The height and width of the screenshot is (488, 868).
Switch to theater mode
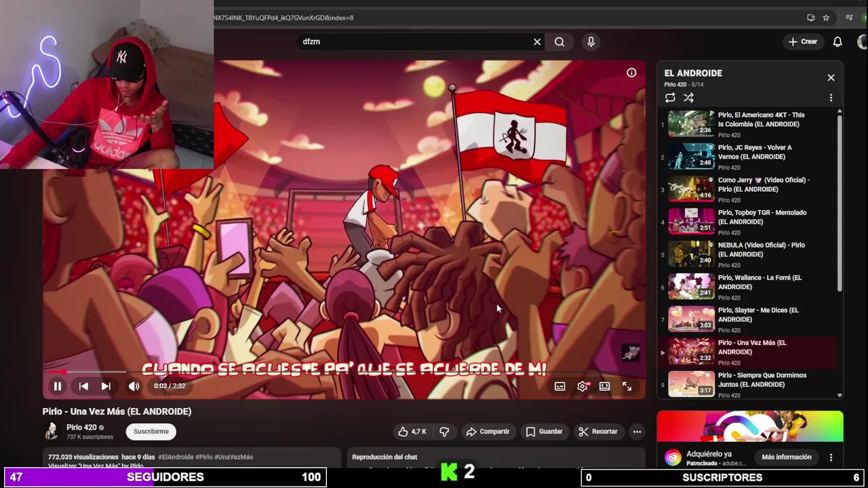(604, 386)
